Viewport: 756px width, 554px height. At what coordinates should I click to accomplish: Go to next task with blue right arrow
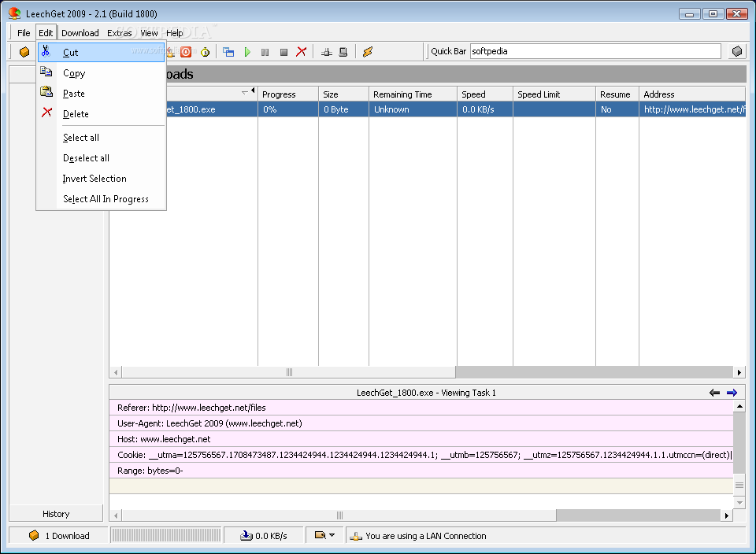pyautogui.click(x=732, y=393)
